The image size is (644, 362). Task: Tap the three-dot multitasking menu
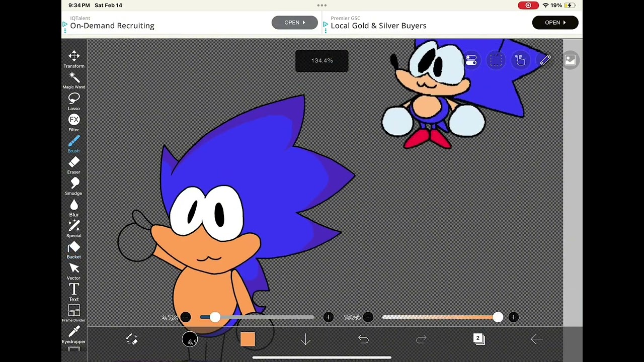pos(322,6)
